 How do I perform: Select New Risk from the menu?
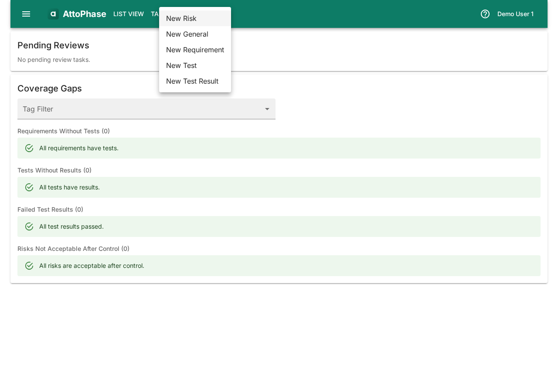click(181, 18)
